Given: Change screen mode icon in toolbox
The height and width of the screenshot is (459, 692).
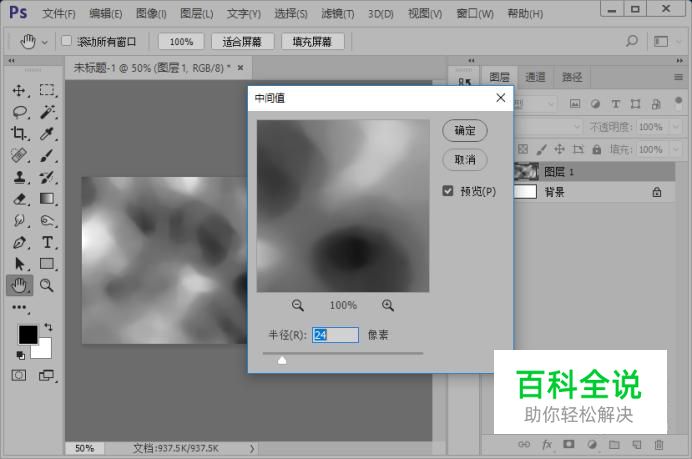Looking at the screenshot, I should click(46, 375).
